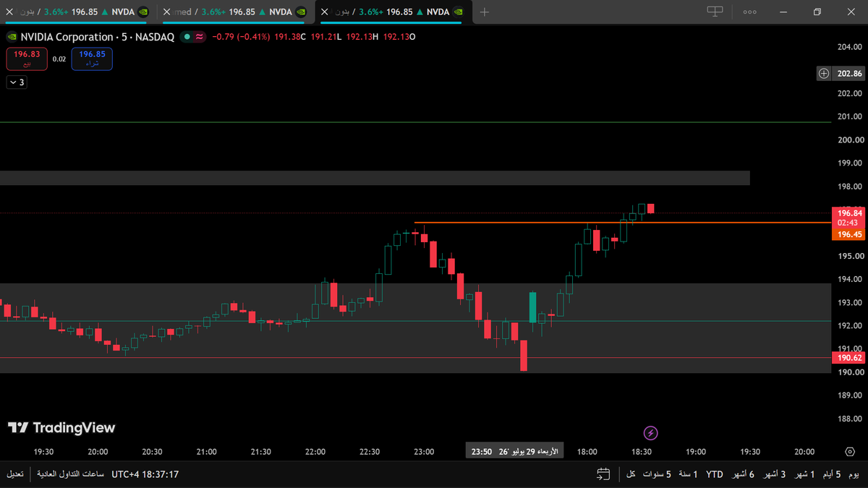Toggle the pink approx-data indicator
The height and width of the screenshot is (488, 868).
tap(199, 37)
